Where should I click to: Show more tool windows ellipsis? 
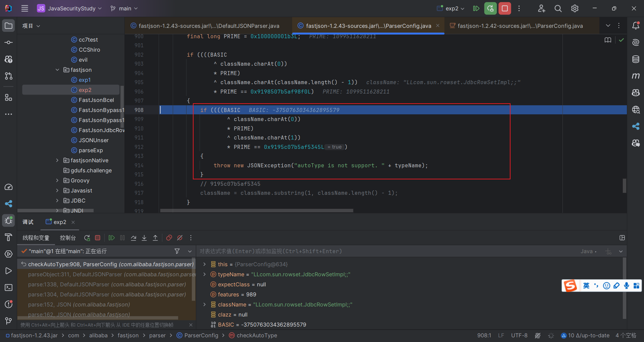pyautogui.click(x=9, y=114)
